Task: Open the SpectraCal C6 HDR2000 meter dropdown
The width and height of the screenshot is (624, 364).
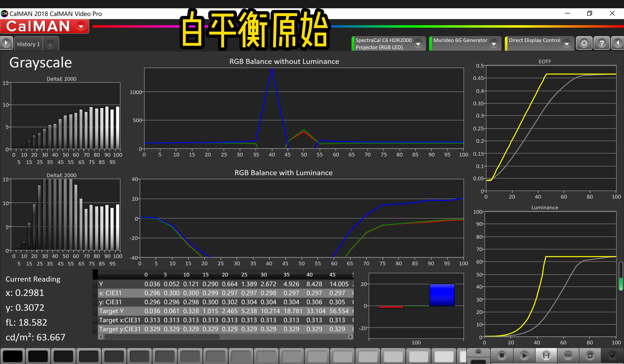Action: click(x=418, y=44)
